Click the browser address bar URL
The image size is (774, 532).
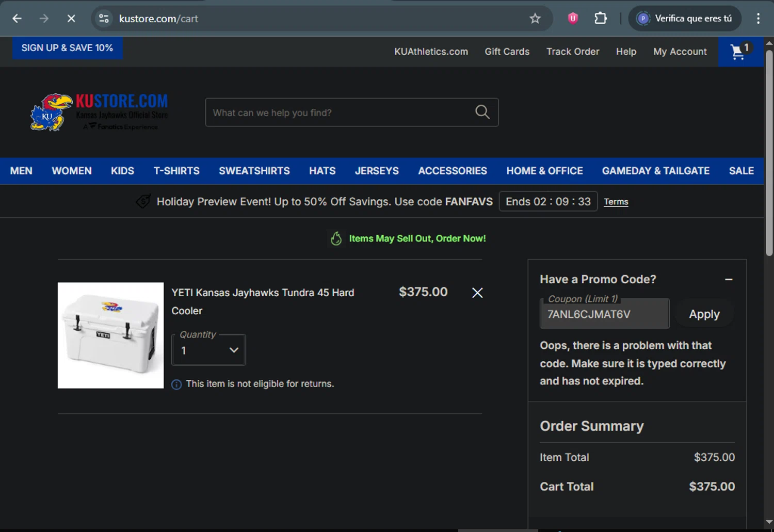pyautogui.click(x=158, y=19)
